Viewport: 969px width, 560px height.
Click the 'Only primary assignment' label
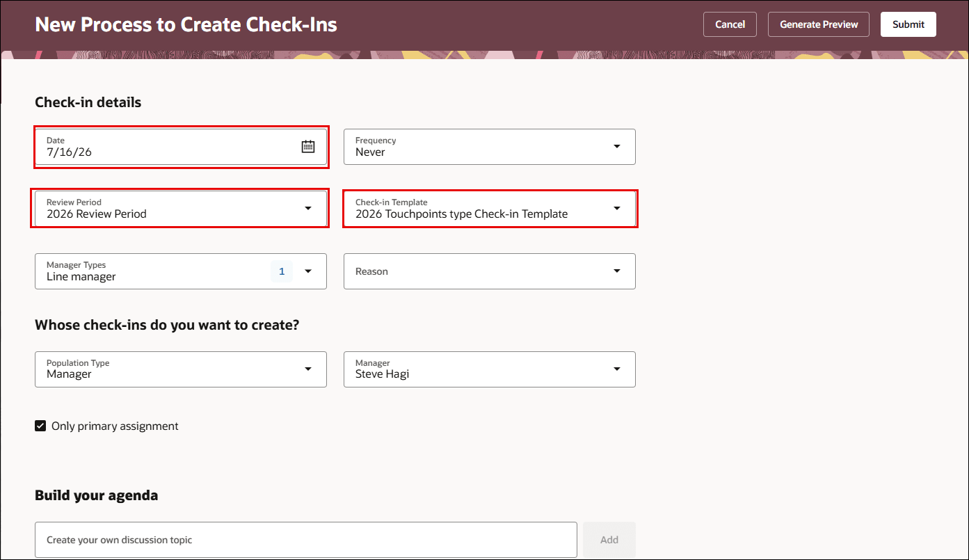[115, 426]
